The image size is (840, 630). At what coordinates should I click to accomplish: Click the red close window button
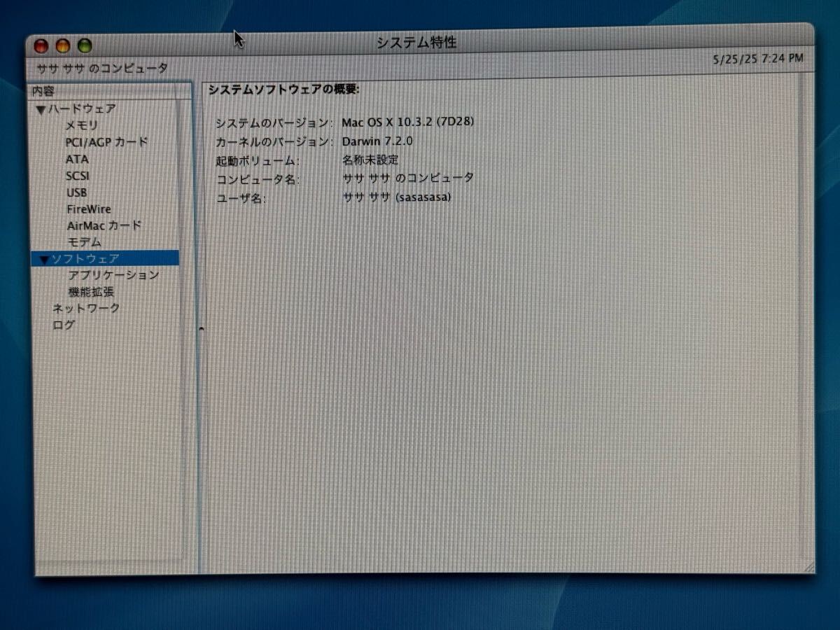click(x=42, y=45)
